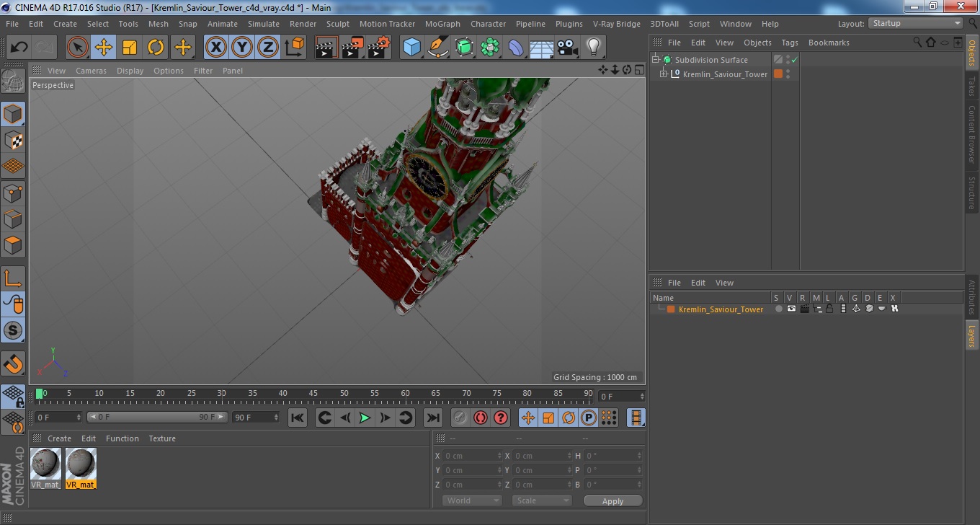Click the timeline frame 45 marker
This screenshot has width=980, height=525.
coord(313,394)
